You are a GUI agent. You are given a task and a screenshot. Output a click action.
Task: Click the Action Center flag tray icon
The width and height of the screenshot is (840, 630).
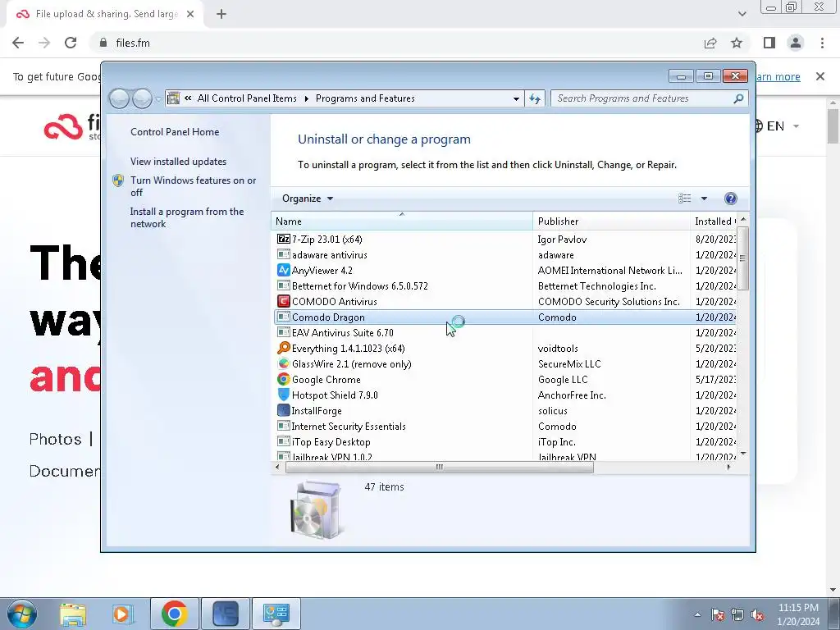point(718,615)
